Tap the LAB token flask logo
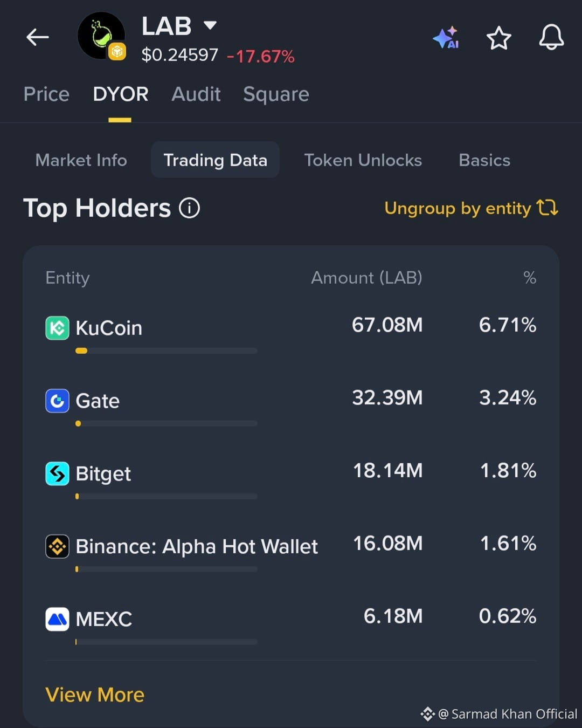The width and height of the screenshot is (582, 728). pyautogui.click(x=101, y=36)
